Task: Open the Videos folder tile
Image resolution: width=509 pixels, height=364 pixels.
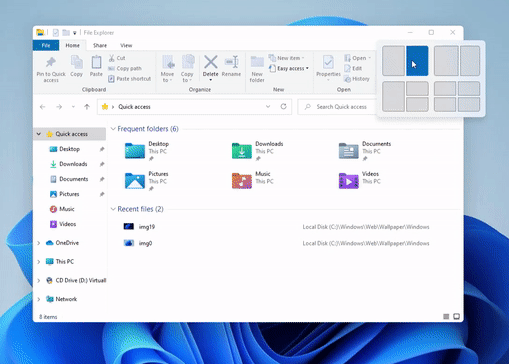Action: pyautogui.click(x=359, y=180)
